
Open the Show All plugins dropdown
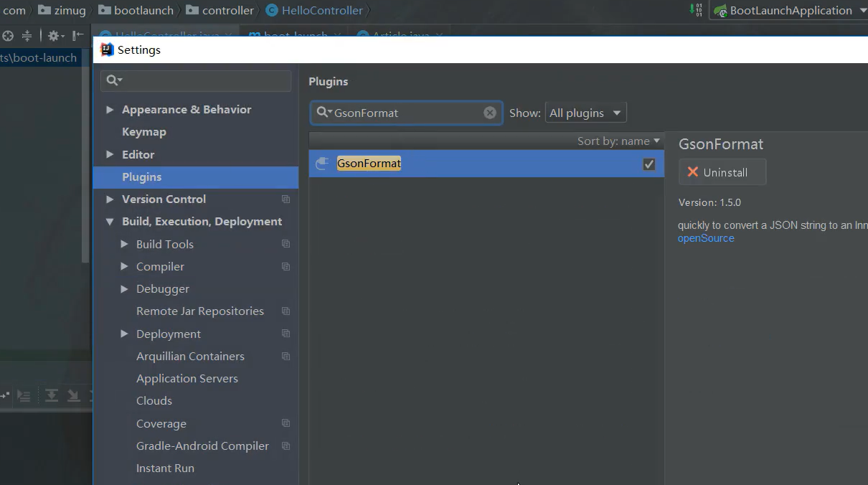tap(586, 113)
